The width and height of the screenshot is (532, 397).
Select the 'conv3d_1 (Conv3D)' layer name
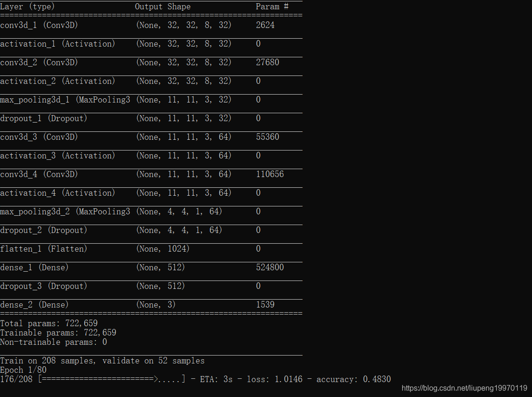pyautogui.click(x=39, y=25)
